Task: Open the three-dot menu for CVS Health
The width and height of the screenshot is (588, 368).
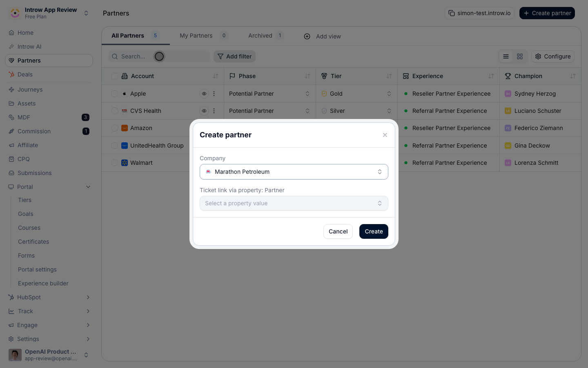Action: [x=214, y=111]
